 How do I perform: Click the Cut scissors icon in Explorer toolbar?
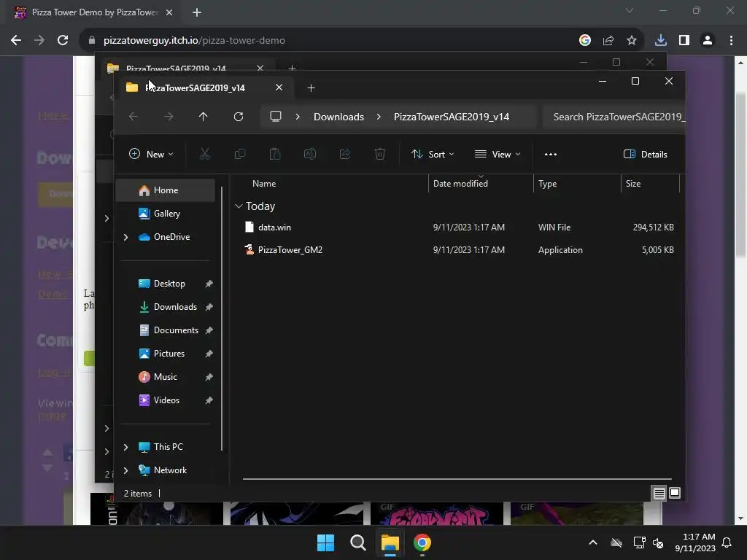click(x=204, y=154)
